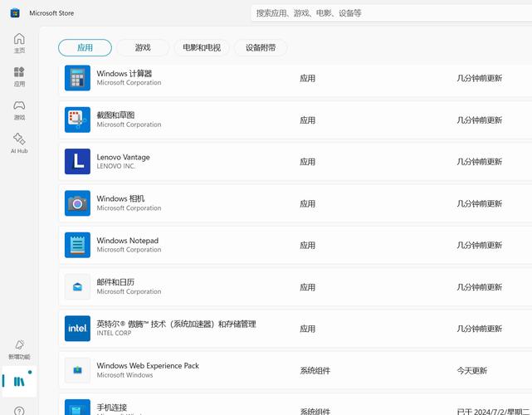Click 系统组件 type for Windows Web Experience Pack
532x415 pixels.
(x=315, y=370)
